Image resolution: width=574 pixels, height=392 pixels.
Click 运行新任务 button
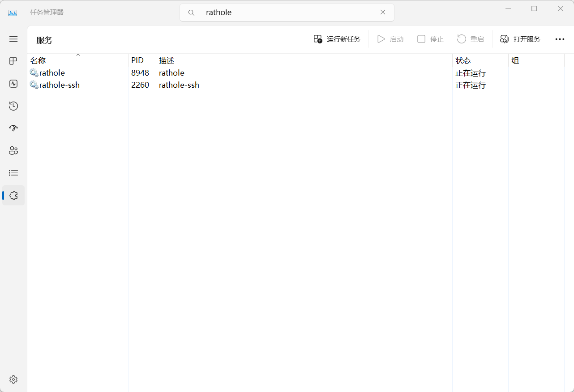(x=337, y=39)
